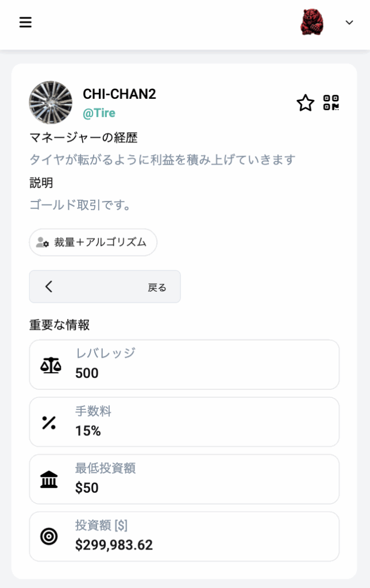The width and height of the screenshot is (370, 588).
Task: Show the QR code for this manager
Action: point(331,103)
